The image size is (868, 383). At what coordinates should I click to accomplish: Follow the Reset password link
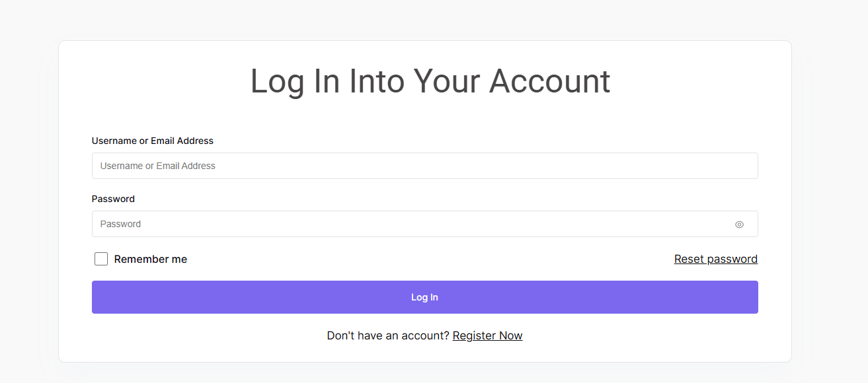pyautogui.click(x=715, y=258)
